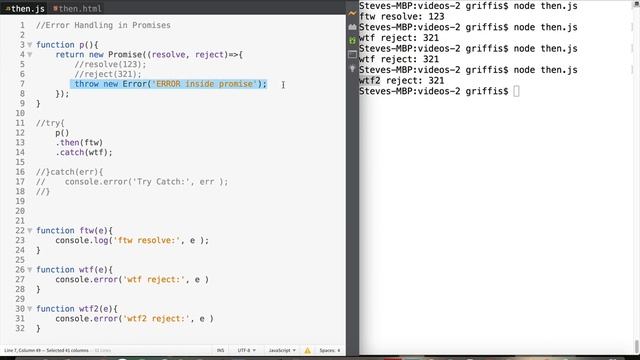The width and height of the screenshot is (640, 360).
Task: Collapse function wtf2 fold arrow on line 30
Action: pos(30,309)
